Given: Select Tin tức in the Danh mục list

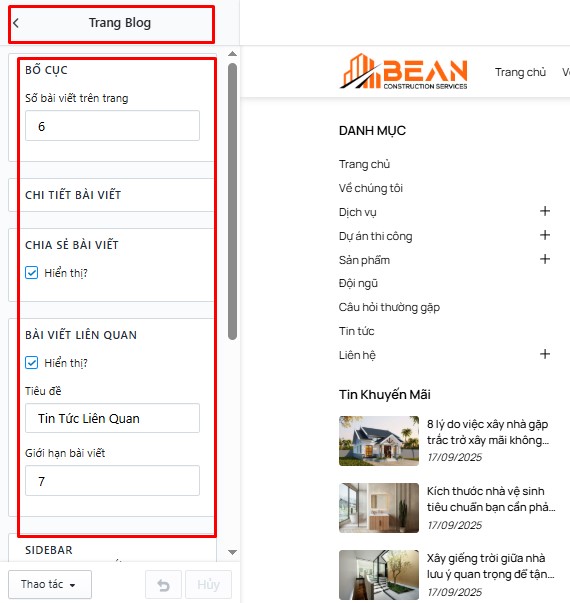Looking at the screenshot, I should [x=356, y=331].
